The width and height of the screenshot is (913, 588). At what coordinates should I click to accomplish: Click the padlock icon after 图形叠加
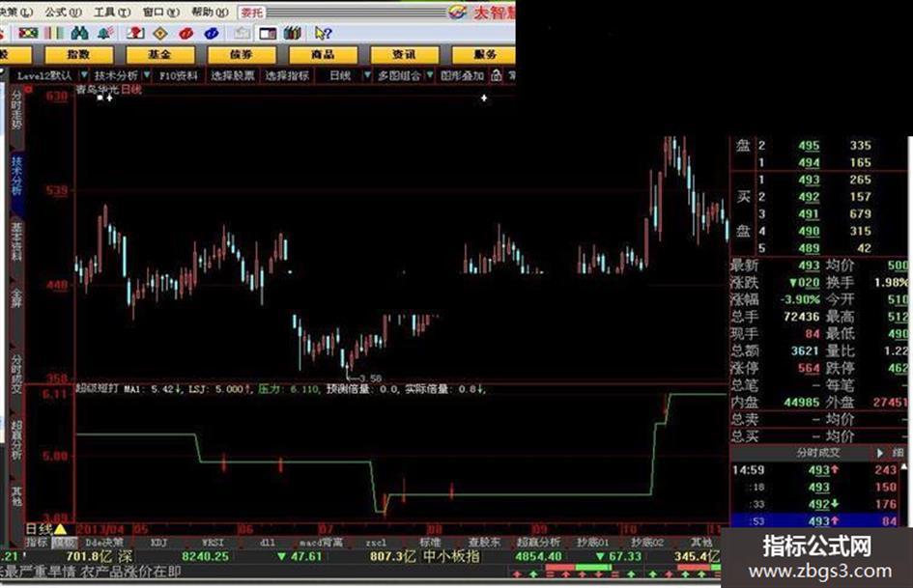[496, 75]
